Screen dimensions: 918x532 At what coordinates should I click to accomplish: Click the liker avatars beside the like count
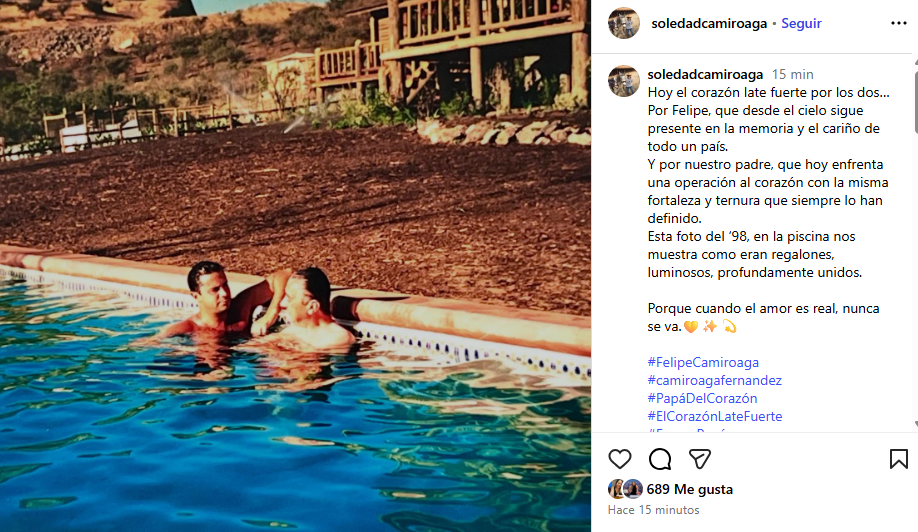[625, 489]
